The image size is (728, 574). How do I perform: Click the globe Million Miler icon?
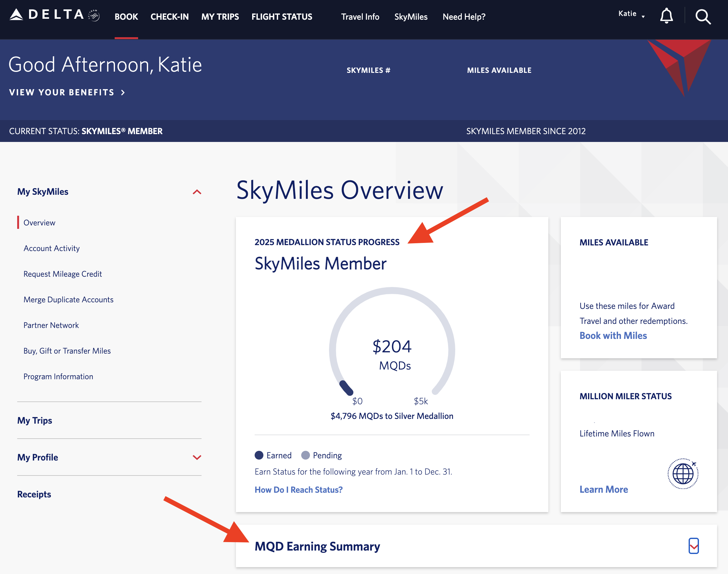(683, 473)
